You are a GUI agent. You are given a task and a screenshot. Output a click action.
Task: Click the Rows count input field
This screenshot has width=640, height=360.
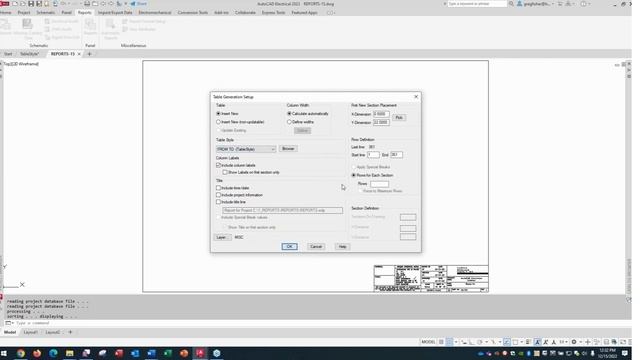(x=379, y=184)
